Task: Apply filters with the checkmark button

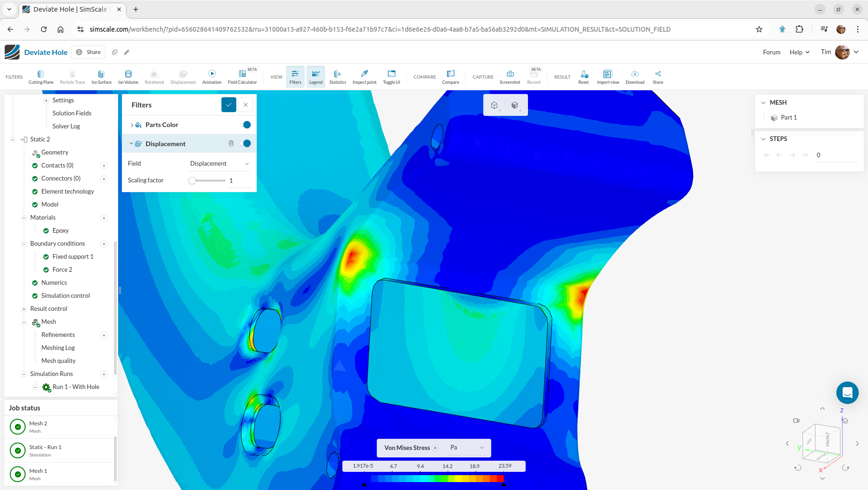Action: [x=229, y=105]
